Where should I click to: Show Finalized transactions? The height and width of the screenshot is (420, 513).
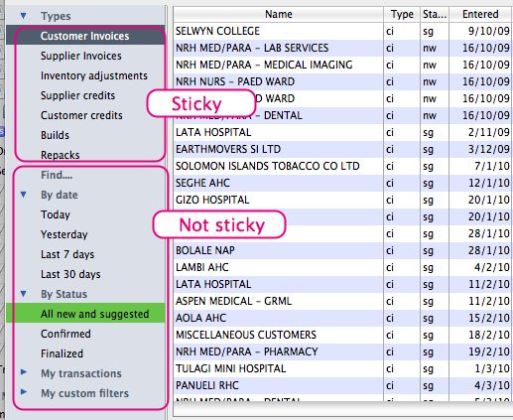(85, 353)
